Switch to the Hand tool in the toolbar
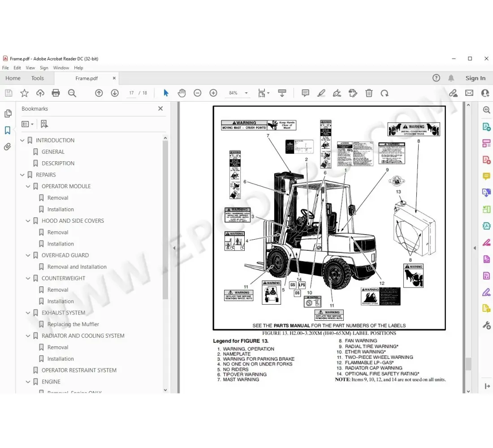 click(x=182, y=93)
